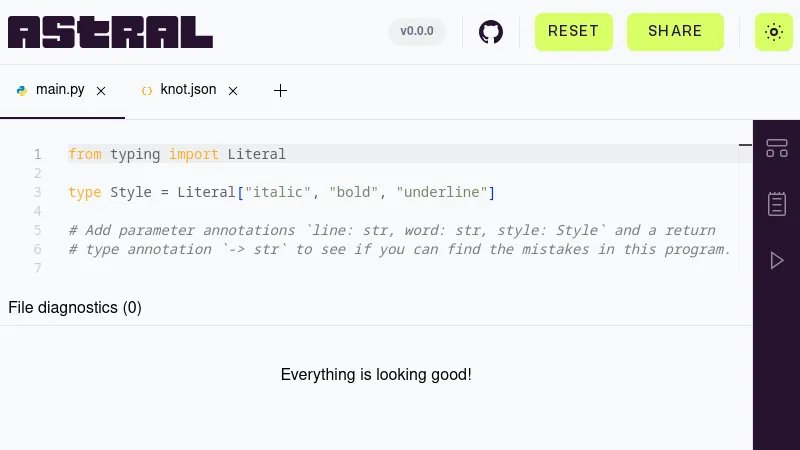Toggle the light/dark theme button
Screen dimensions: 800x450
pyautogui.click(x=773, y=32)
